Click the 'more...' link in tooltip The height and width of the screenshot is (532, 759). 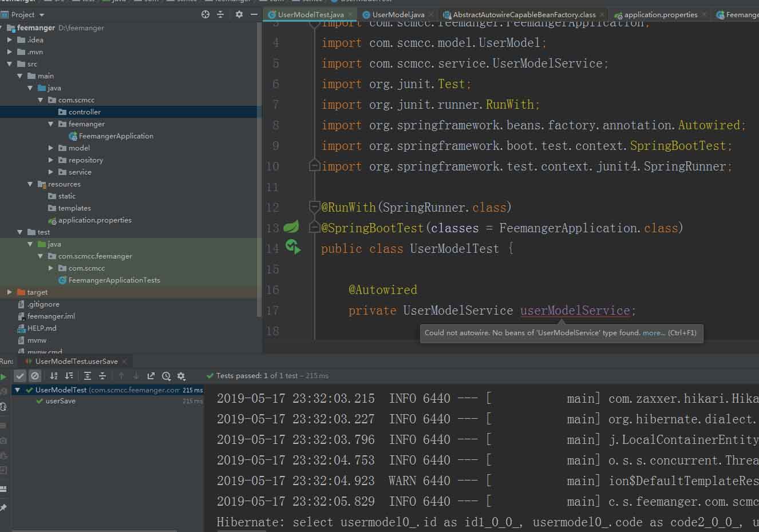(654, 333)
